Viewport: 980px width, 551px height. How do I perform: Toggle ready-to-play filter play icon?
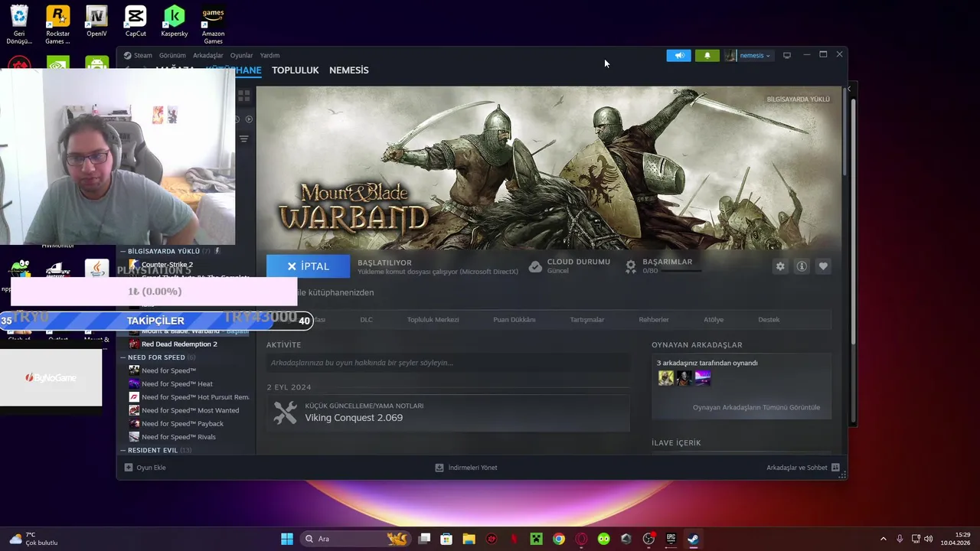click(x=249, y=119)
